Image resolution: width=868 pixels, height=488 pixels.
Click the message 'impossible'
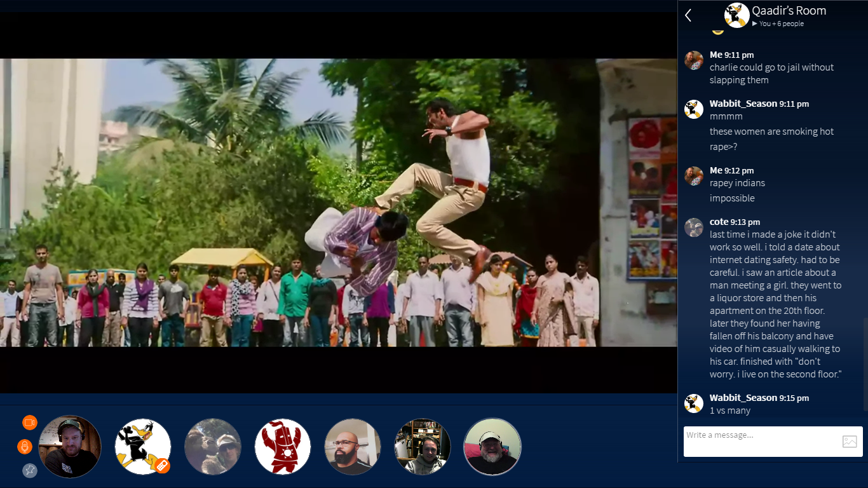732,198
